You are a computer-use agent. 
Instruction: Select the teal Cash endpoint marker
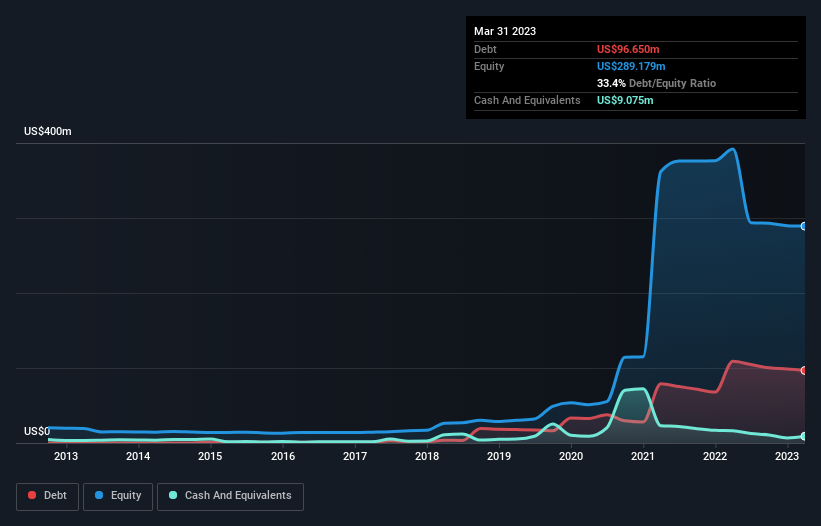tap(804, 436)
